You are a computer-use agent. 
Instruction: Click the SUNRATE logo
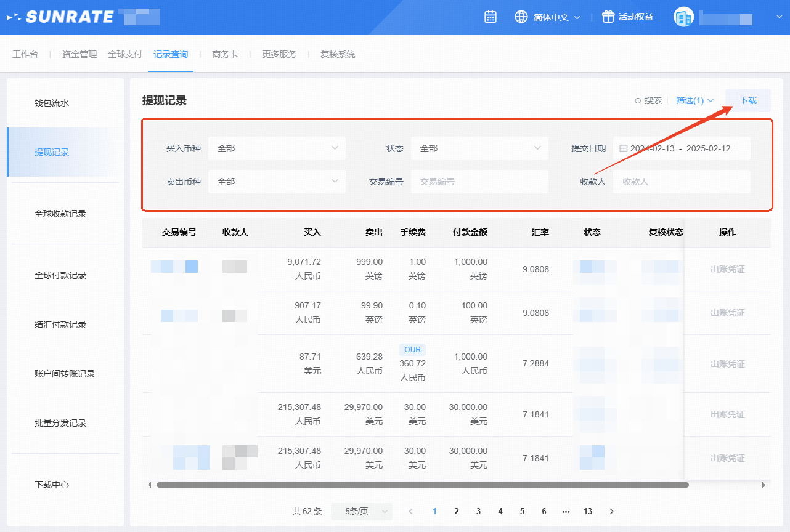[62, 17]
